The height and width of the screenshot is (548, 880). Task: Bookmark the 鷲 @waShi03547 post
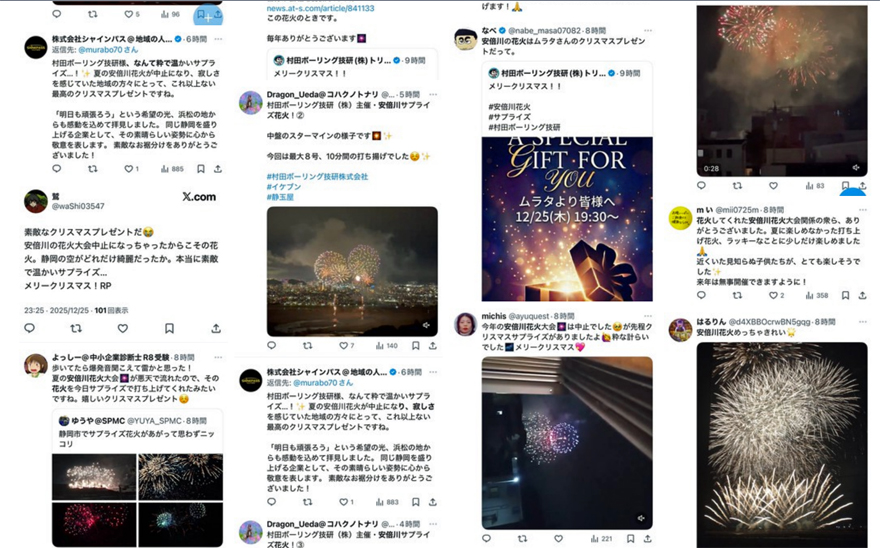[x=169, y=328]
